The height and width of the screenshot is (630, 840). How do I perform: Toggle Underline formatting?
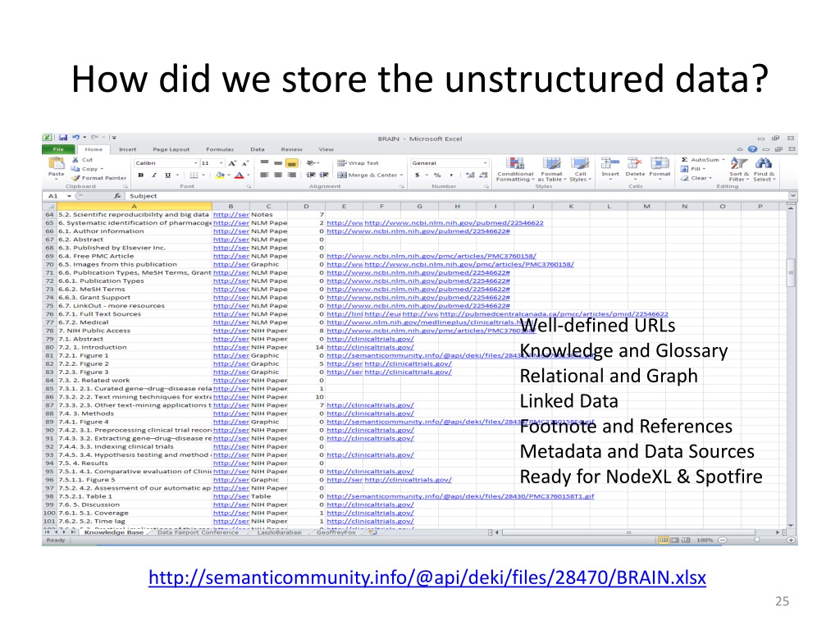point(167,175)
